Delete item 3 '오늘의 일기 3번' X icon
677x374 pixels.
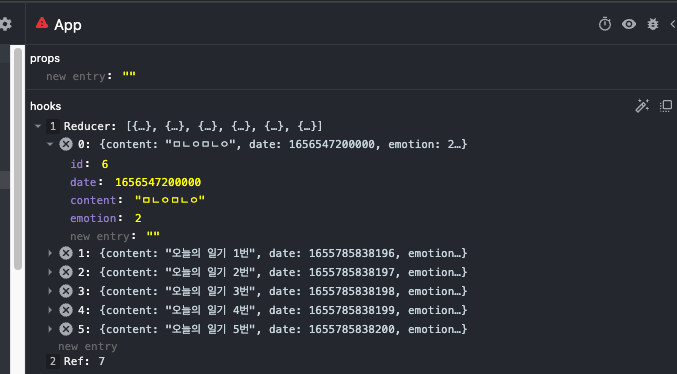66,291
